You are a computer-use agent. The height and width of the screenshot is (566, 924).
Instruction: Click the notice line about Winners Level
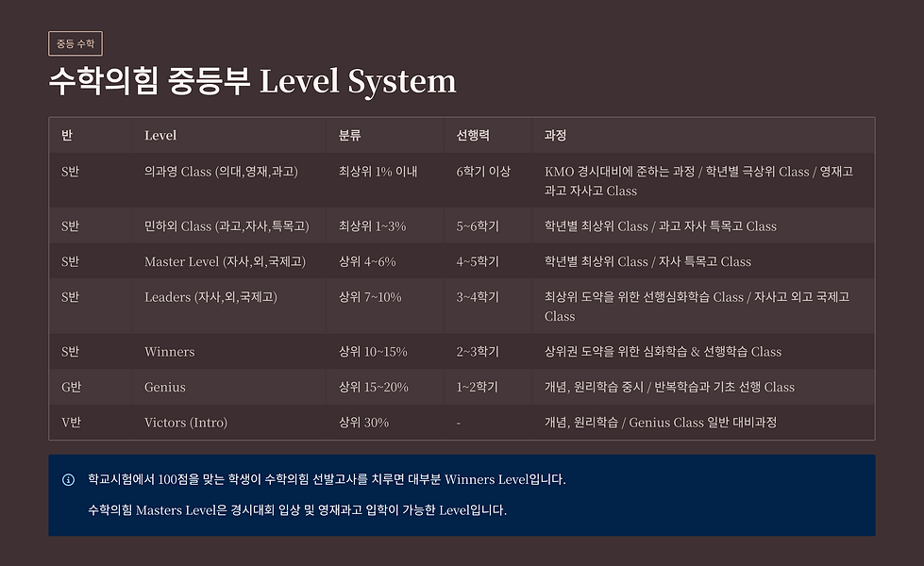coord(328,479)
